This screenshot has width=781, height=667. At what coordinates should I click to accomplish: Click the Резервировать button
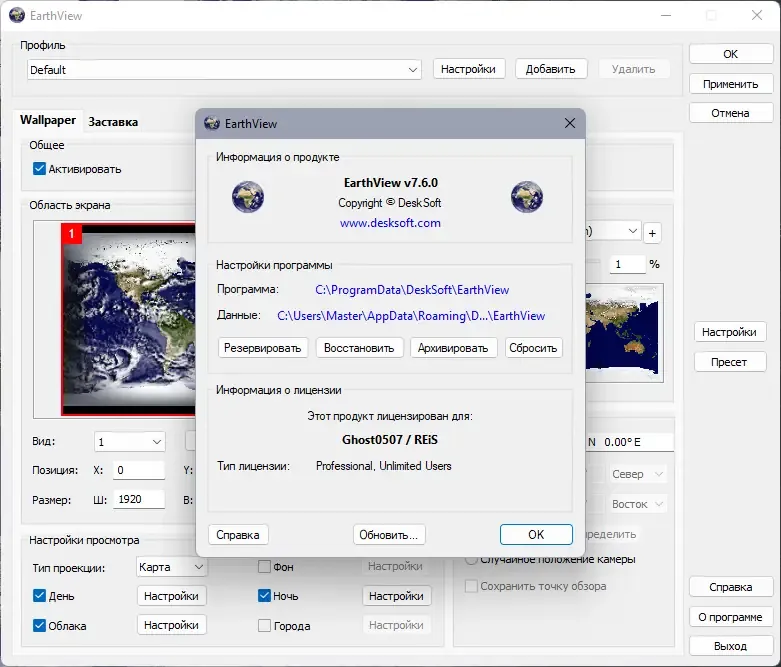[262, 348]
